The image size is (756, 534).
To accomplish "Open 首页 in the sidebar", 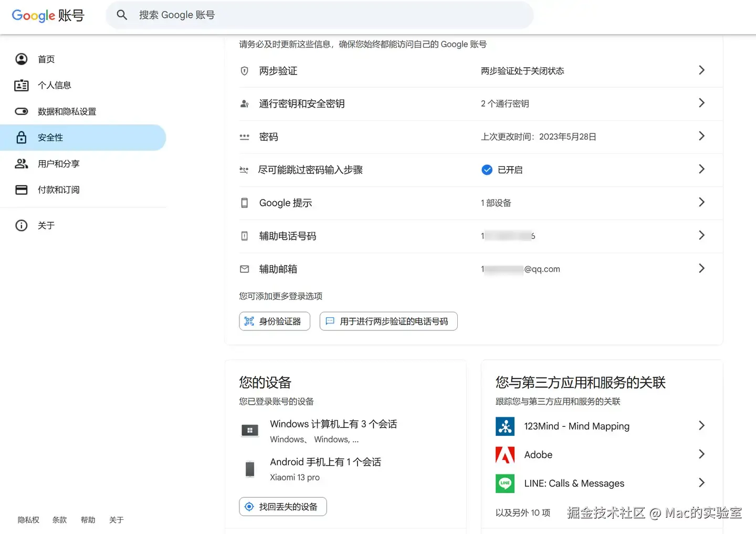I will (83, 59).
